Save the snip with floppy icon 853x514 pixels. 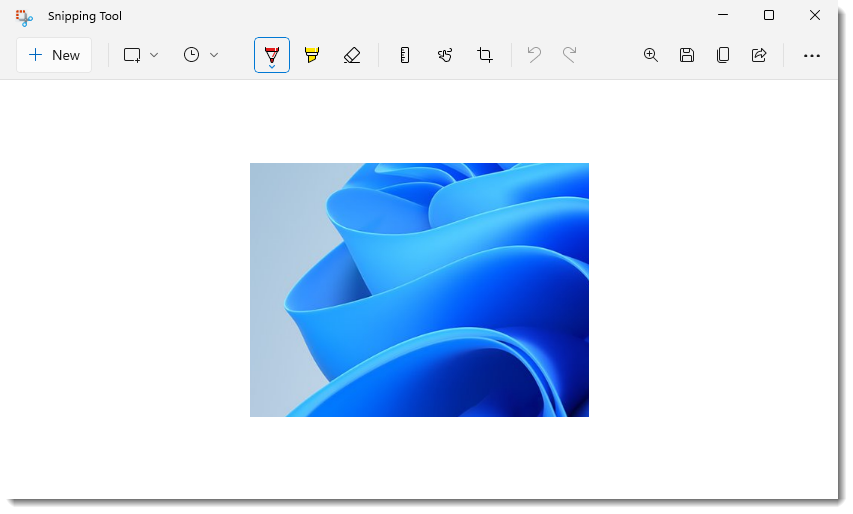[687, 55]
